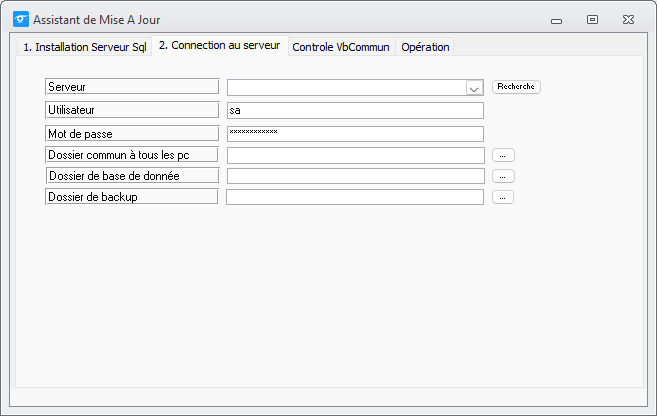The height and width of the screenshot is (416, 657).
Task: Browse for the 'Dossier de base de donnée' folder
Action: click(503, 176)
